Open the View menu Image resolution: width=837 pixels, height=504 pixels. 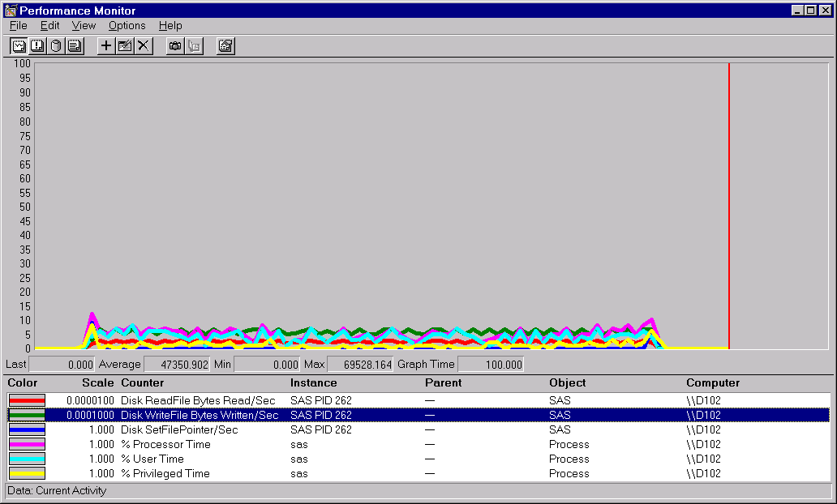(x=84, y=26)
